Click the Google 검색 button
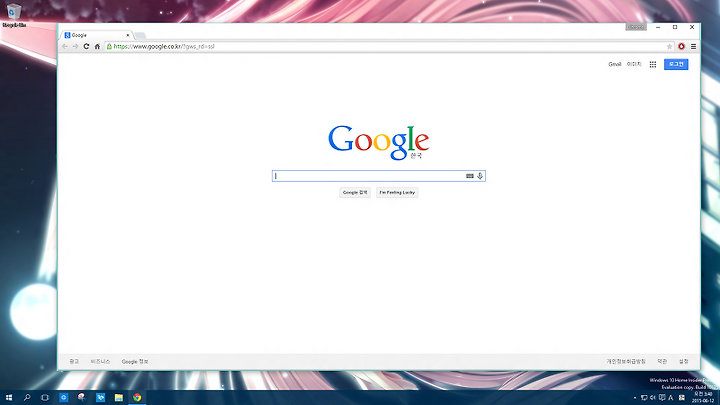 (355, 192)
